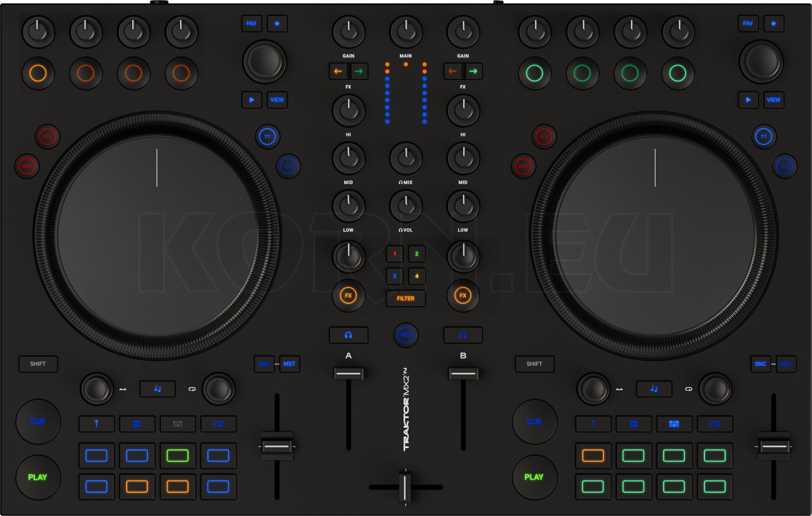Click the left-arrow FX assign under left GAIN knob
812x516 pixels.
click(338, 71)
